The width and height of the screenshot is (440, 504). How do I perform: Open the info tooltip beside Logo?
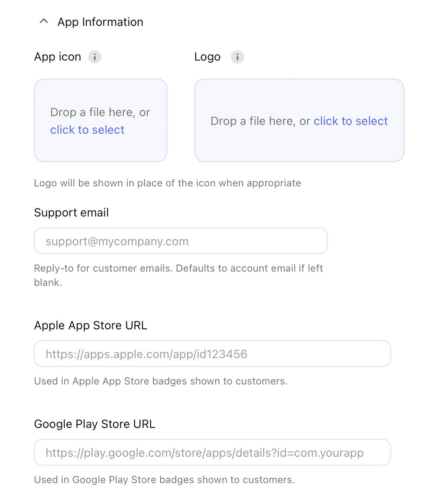238,57
